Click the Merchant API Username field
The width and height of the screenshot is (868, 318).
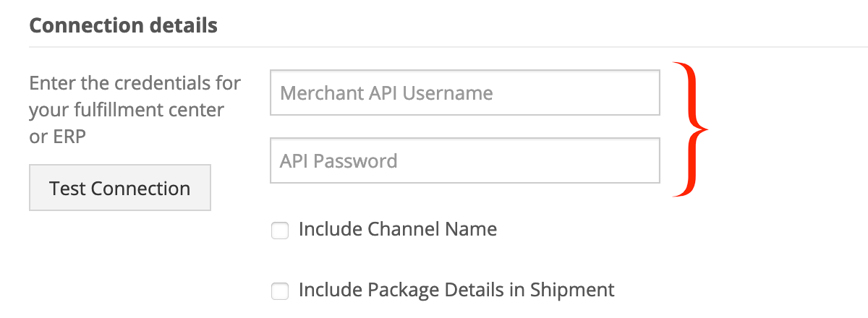465,93
